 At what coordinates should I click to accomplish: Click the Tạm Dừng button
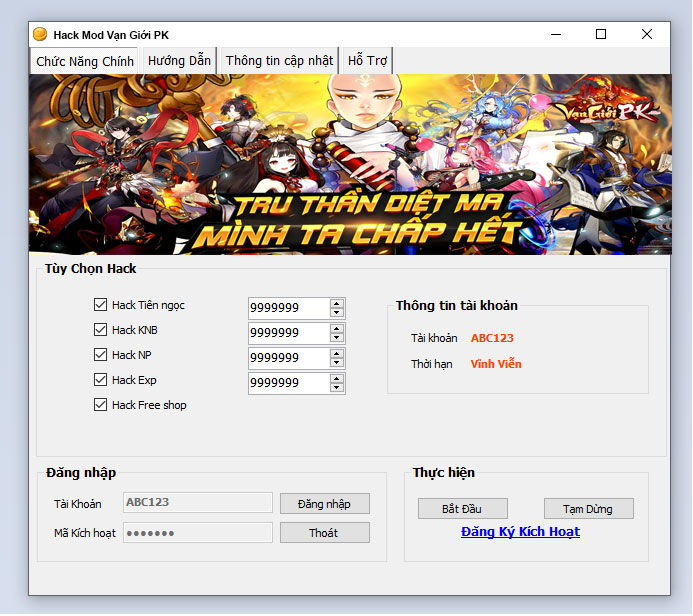[589, 509]
